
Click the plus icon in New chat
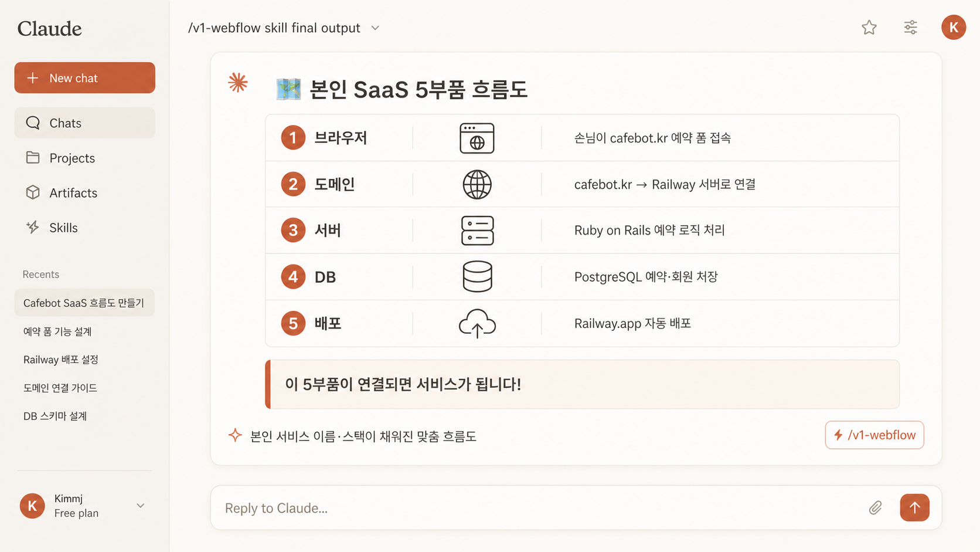33,77
